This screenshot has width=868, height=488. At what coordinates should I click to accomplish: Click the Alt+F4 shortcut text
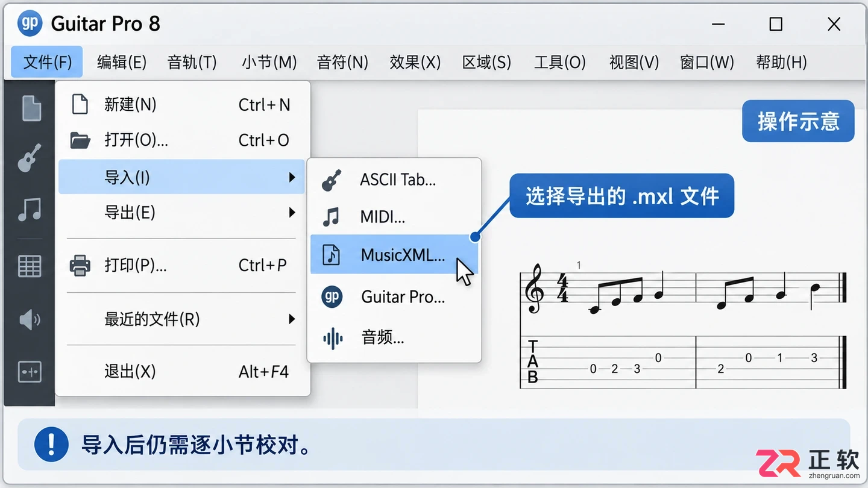click(x=263, y=372)
